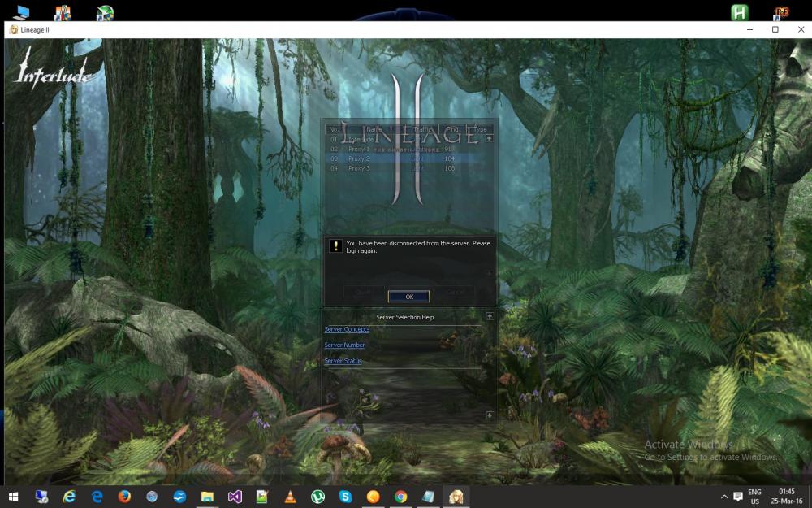Switch to Lineage II taskbar icon

tap(456, 497)
